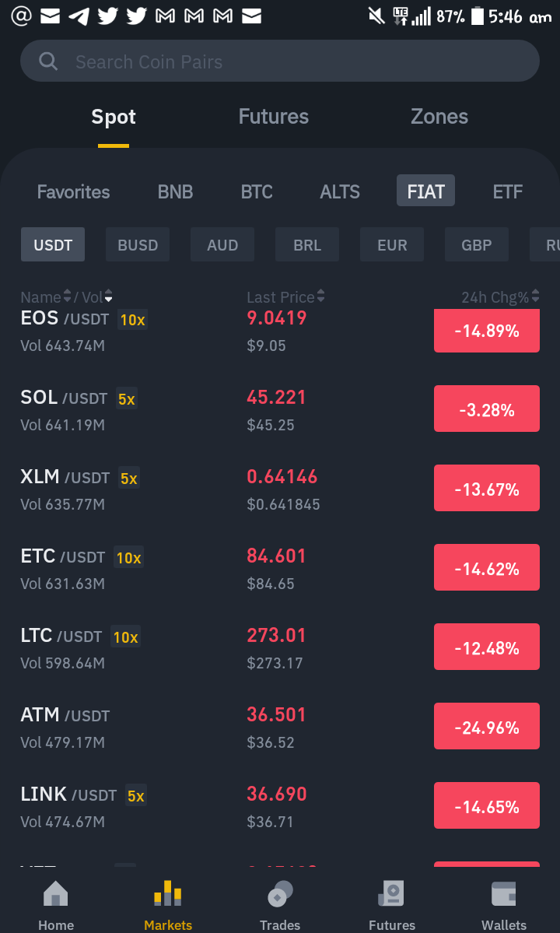Focus the Search Coin Pairs field
560x933 pixels.
tap(280, 61)
